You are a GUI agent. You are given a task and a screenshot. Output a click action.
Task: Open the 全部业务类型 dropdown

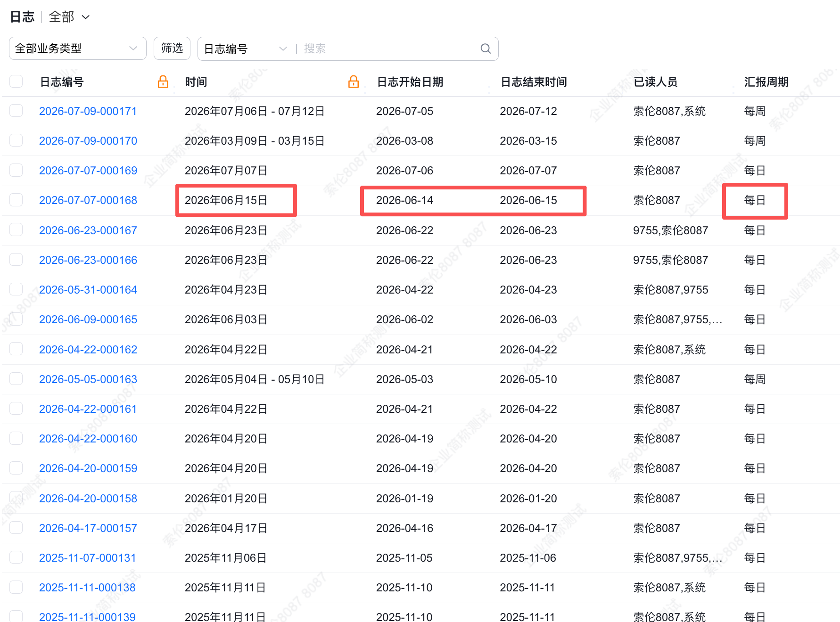coord(78,49)
